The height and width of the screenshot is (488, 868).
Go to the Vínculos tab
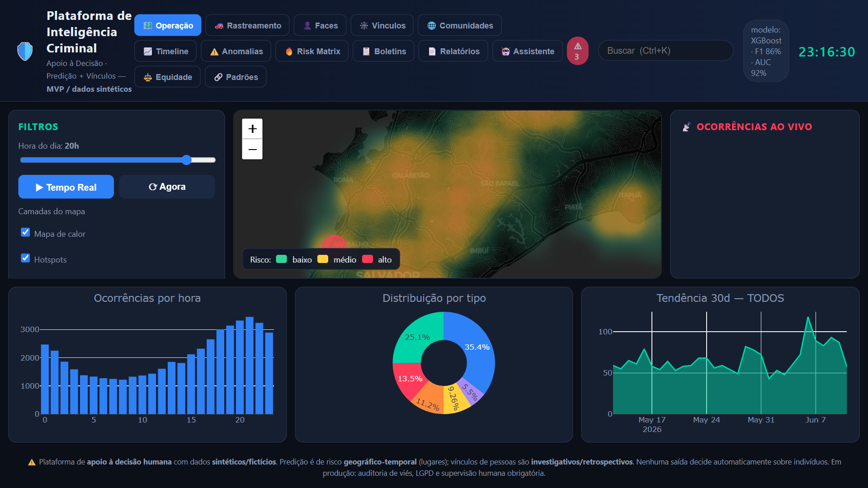382,25
